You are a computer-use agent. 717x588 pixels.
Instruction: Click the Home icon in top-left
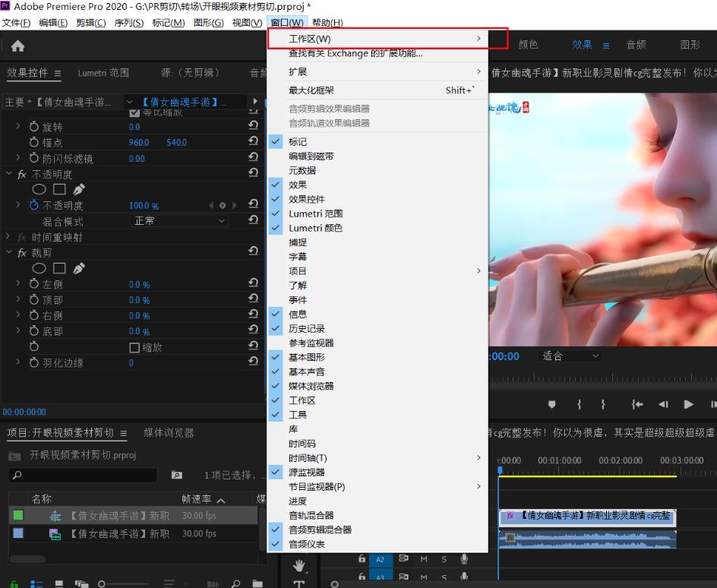pyautogui.click(x=17, y=46)
